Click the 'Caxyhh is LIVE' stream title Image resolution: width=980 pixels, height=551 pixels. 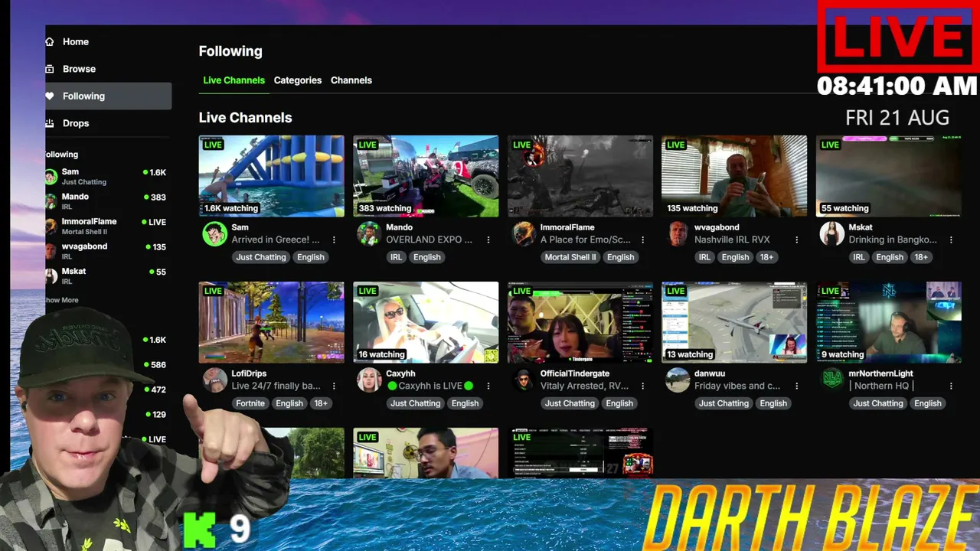point(430,386)
